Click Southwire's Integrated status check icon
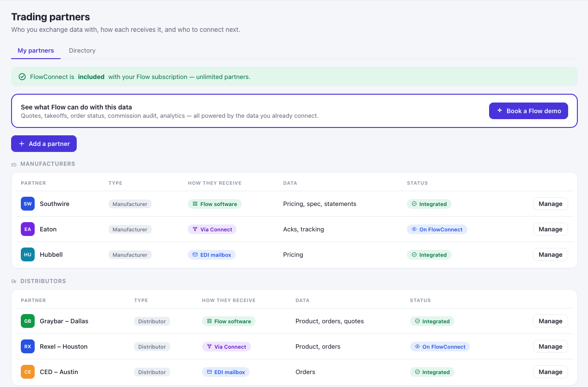 [x=414, y=204]
